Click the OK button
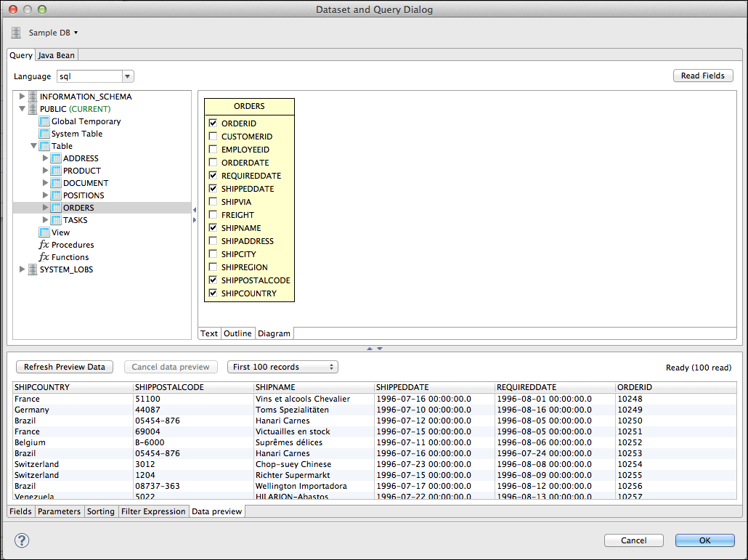This screenshot has height=560, width=748. (x=704, y=540)
